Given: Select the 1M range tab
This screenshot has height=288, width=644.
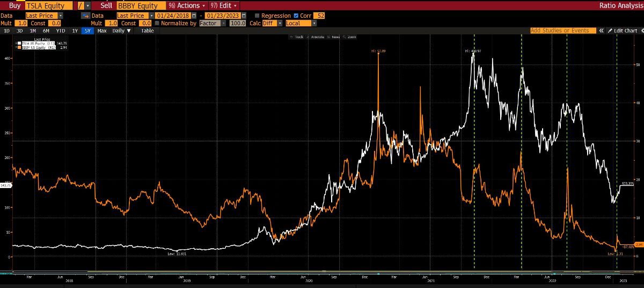Looking at the screenshot, I should (33, 31).
